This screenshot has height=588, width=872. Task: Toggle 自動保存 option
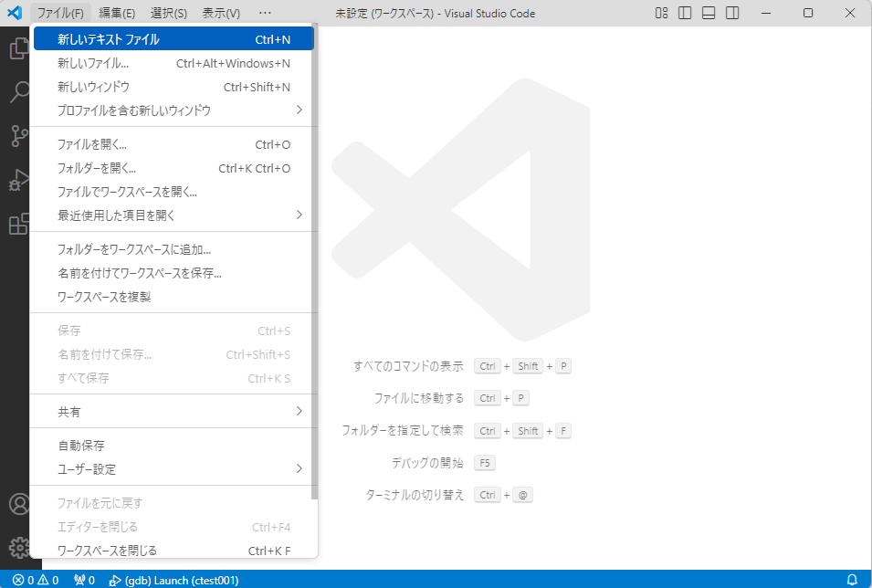pos(173,446)
